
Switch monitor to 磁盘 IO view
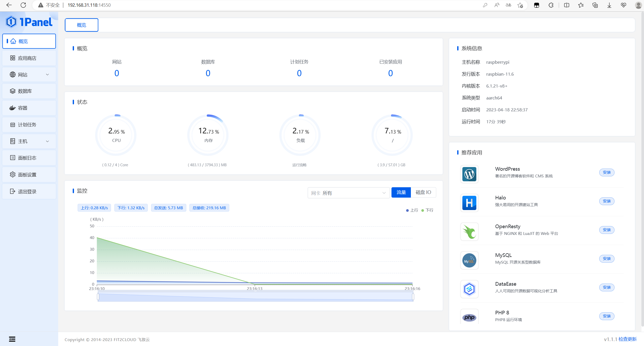[423, 192]
